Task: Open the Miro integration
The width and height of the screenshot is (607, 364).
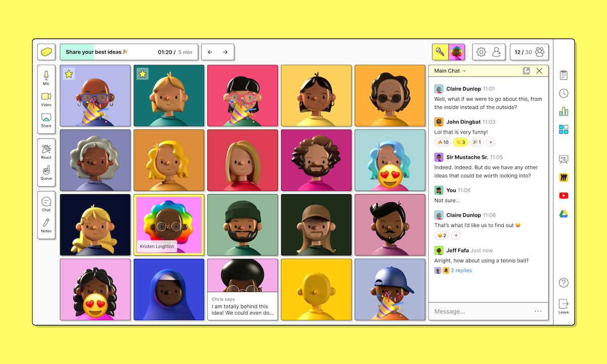Action: click(563, 177)
